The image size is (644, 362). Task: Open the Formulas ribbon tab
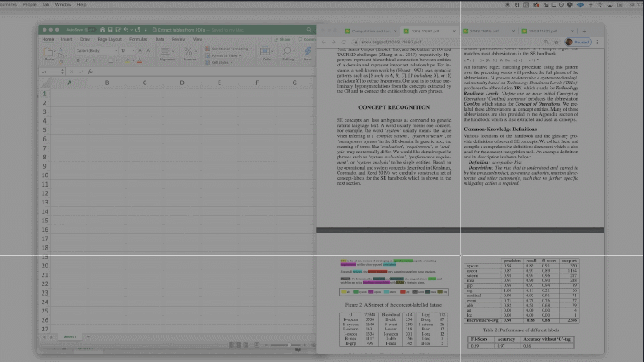[x=138, y=39]
